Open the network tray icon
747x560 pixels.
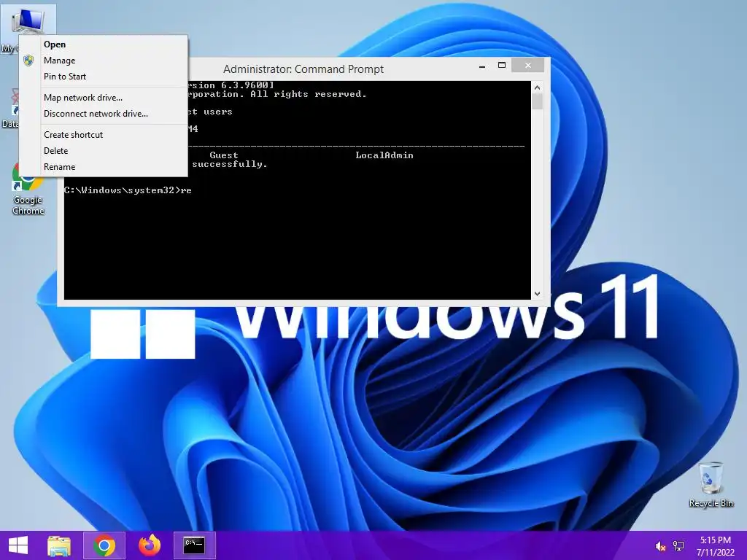678,546
